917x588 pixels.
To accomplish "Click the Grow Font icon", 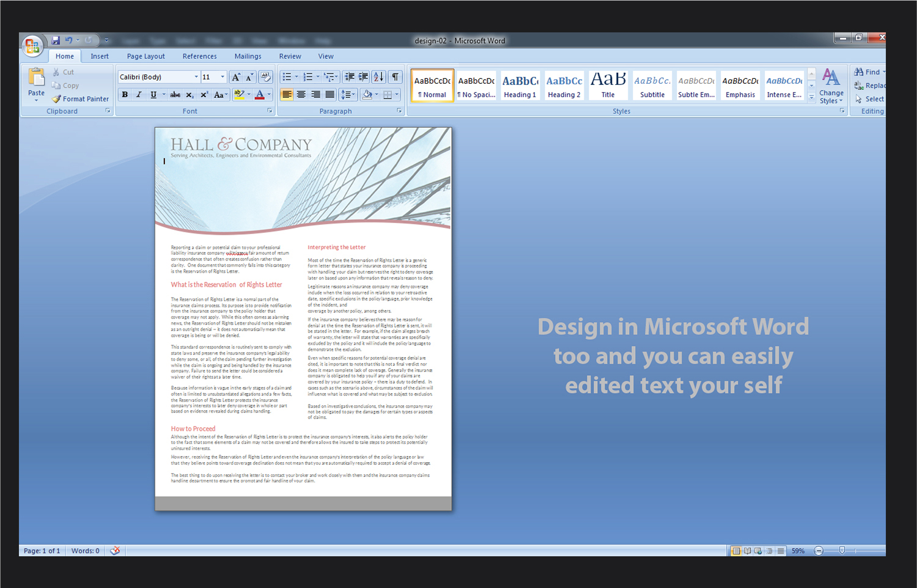I will click(x=235, y=77).
